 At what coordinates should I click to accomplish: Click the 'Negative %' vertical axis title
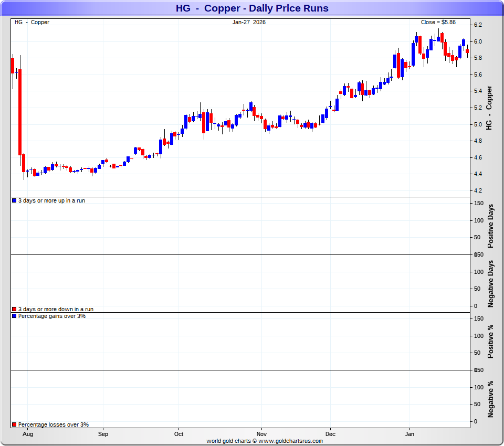tap(491, 399)
